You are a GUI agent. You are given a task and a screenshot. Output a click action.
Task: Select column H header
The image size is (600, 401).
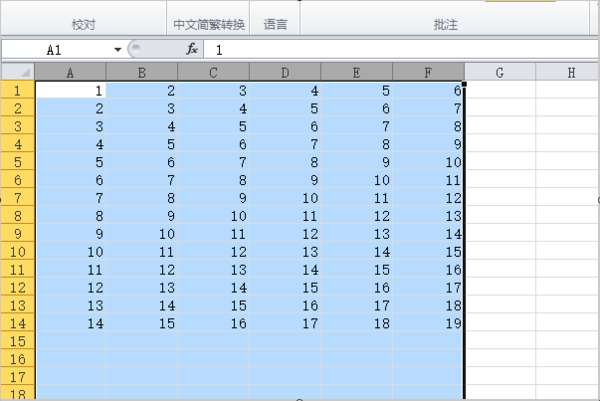(568, 72)
